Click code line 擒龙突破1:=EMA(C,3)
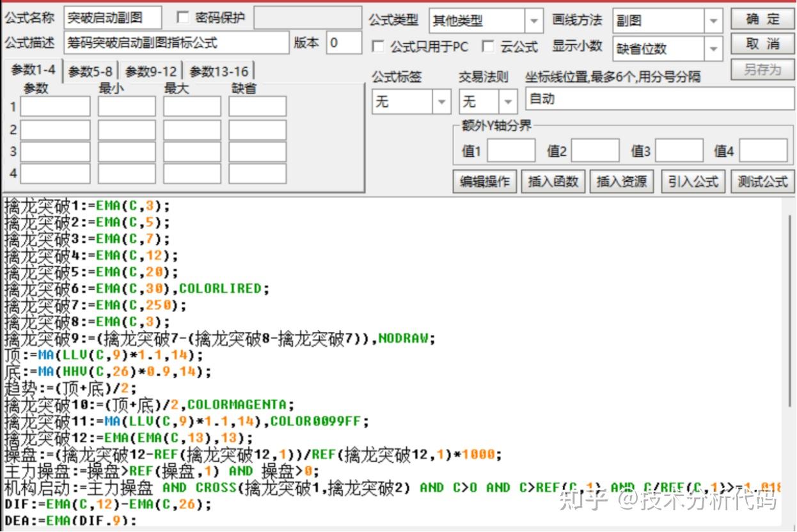797x532 pixels. (87, 206)
